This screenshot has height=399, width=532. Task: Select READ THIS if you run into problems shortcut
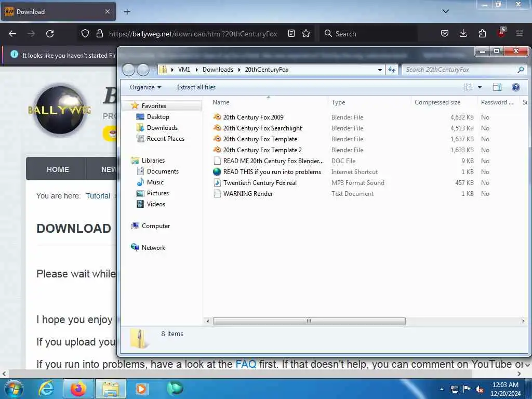pyautogui.click(x=272, y=171)
